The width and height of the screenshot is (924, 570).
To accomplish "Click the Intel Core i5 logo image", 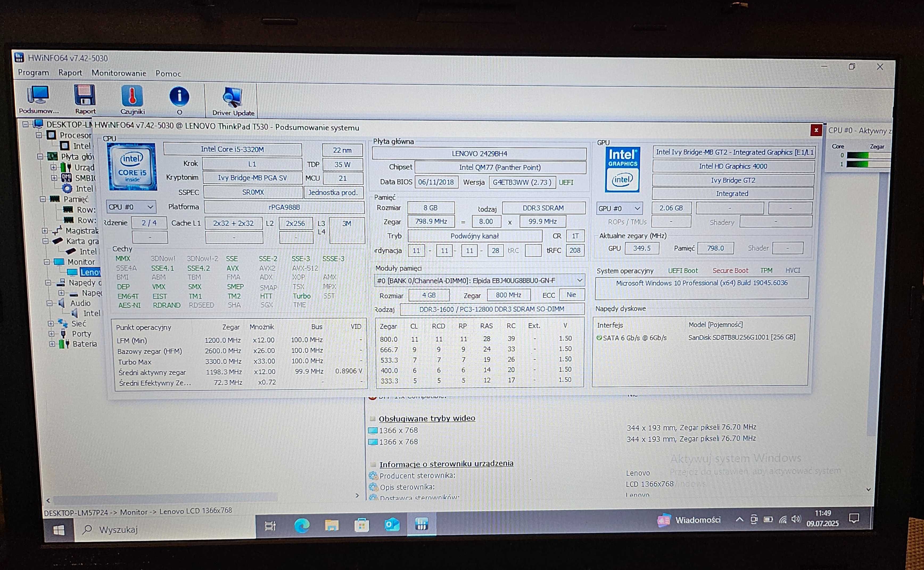I will pyautogui.click(x=132, y=166).
